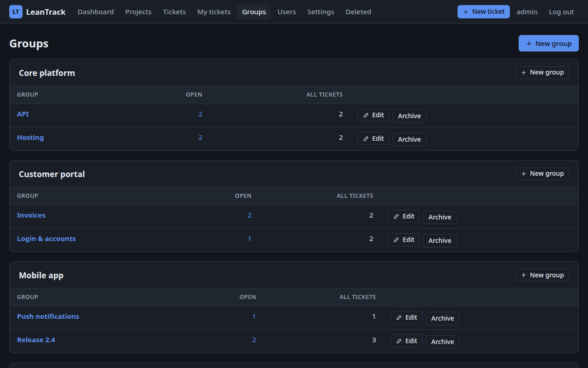Select the Groups nav tab
This screenshot has width=588, height=368.
254,12
